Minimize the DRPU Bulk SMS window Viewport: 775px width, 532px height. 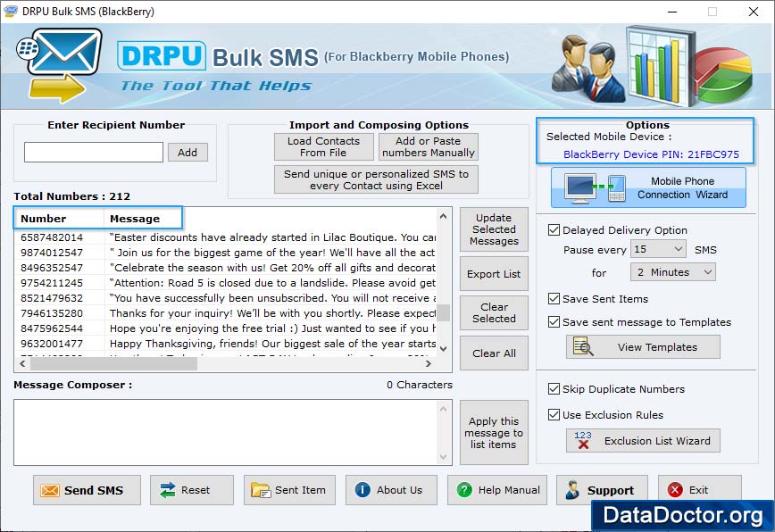click(x=672, y=12)
